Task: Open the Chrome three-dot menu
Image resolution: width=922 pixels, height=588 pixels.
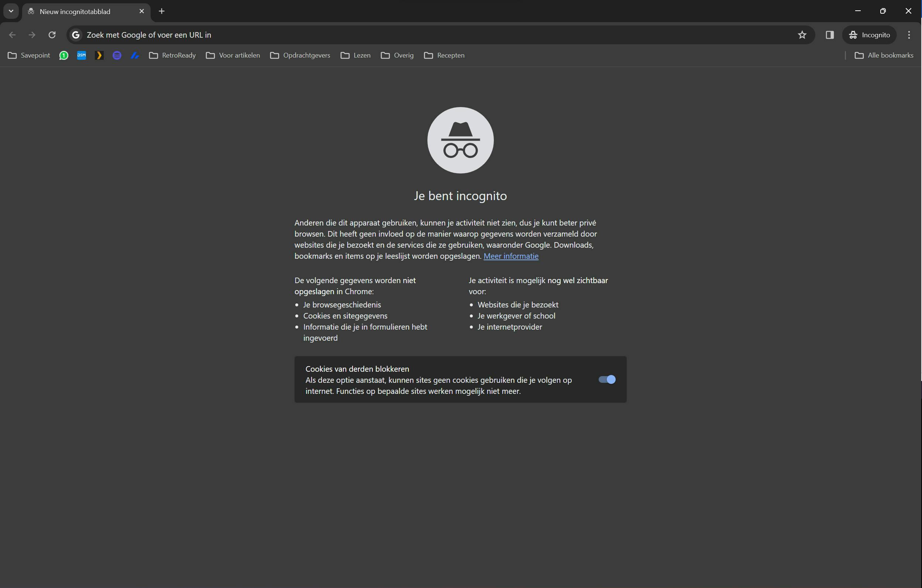Action: (x=909, y=35)
